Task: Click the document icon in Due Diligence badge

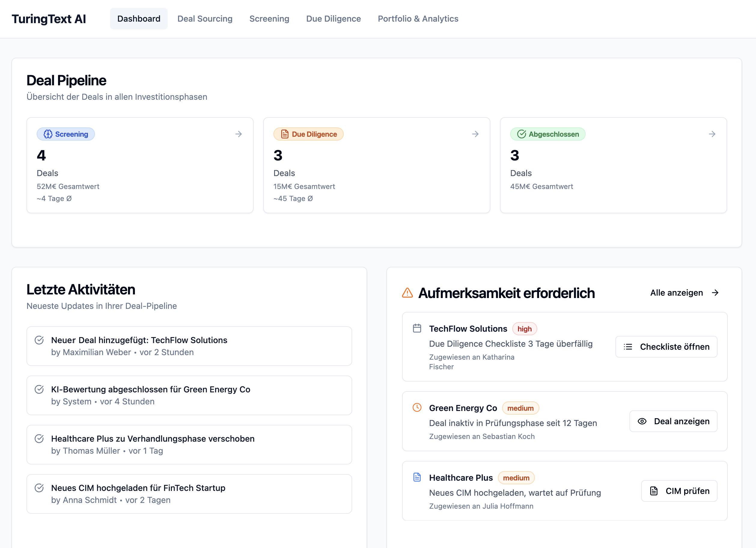Action: click(284, 134)
